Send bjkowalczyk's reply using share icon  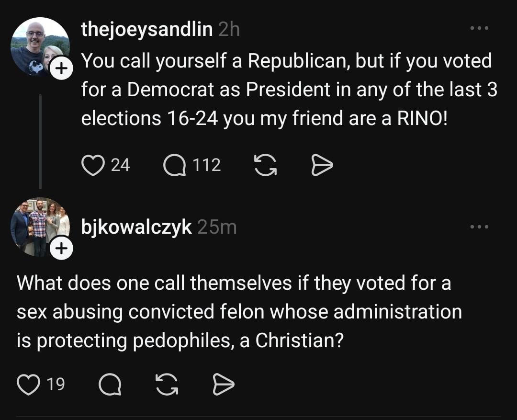pos(223,385)
